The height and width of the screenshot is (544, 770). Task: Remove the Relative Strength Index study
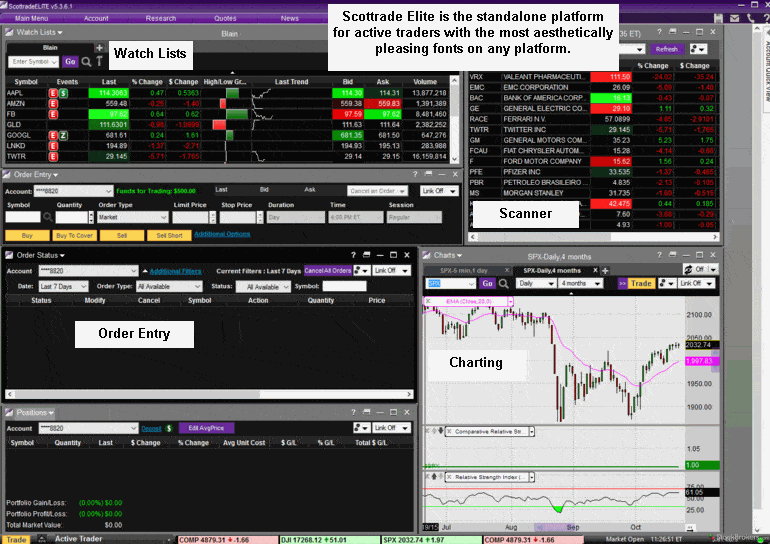point(449,477)
